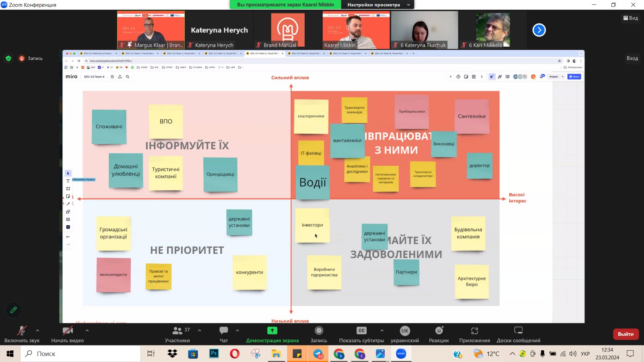Click the Windows taskbar search field
Viewport: 644px width, 362px height.
(x=80, y=354)
